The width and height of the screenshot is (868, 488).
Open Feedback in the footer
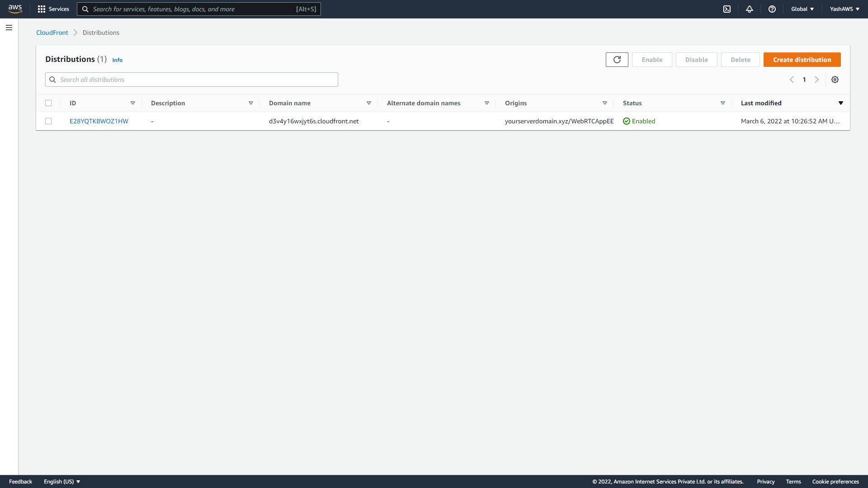coord(20,482)
